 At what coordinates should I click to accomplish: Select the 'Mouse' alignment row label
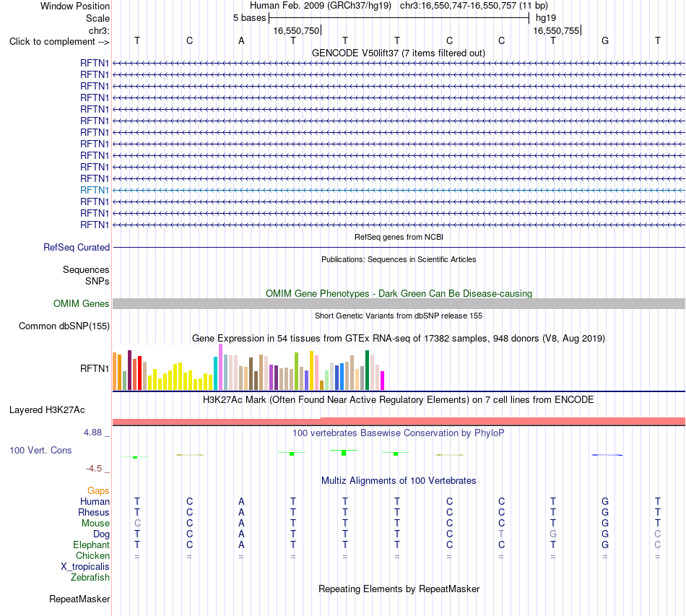(95, 524)
